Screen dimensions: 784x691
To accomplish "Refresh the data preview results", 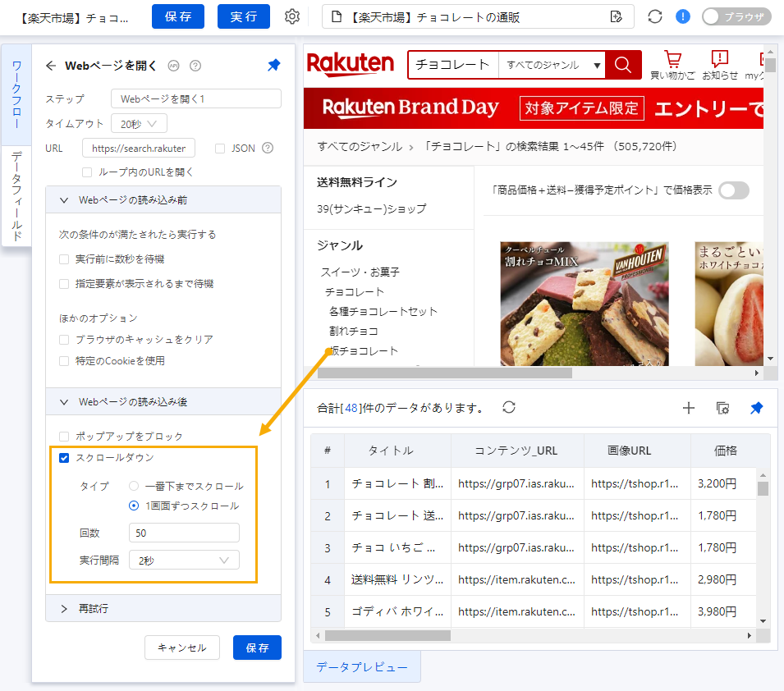I will pyautogui.click(x=509, y=408).
